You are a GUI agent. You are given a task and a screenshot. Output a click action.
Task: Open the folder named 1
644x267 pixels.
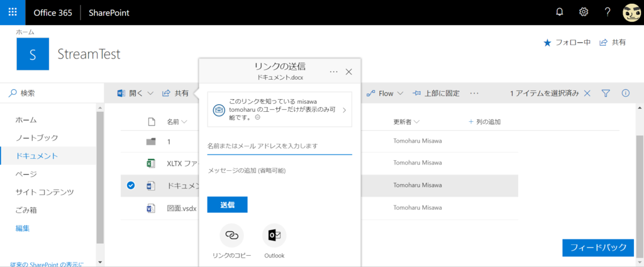pos(169,141)
